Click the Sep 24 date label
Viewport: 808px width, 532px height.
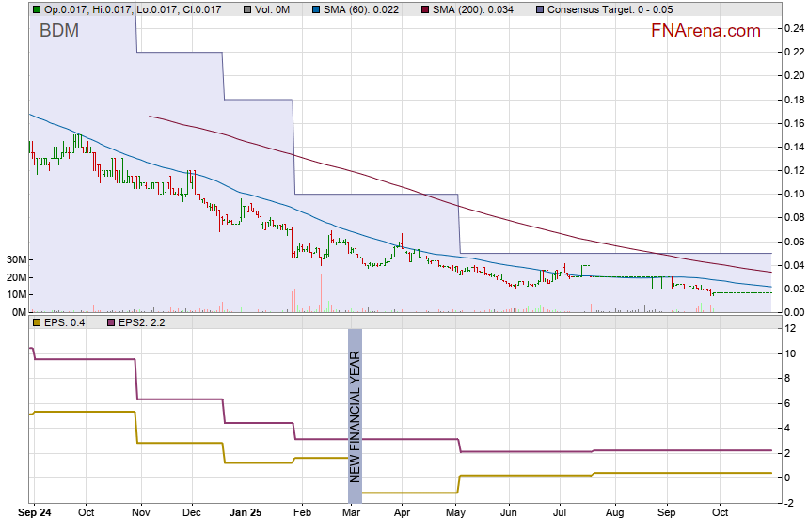click(x=36, y=513)
